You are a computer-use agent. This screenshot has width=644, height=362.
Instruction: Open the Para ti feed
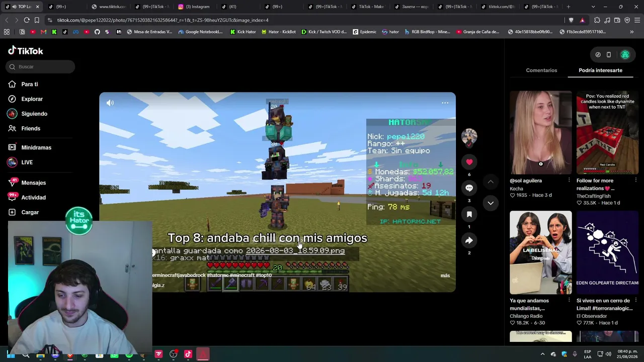point(30,84)
